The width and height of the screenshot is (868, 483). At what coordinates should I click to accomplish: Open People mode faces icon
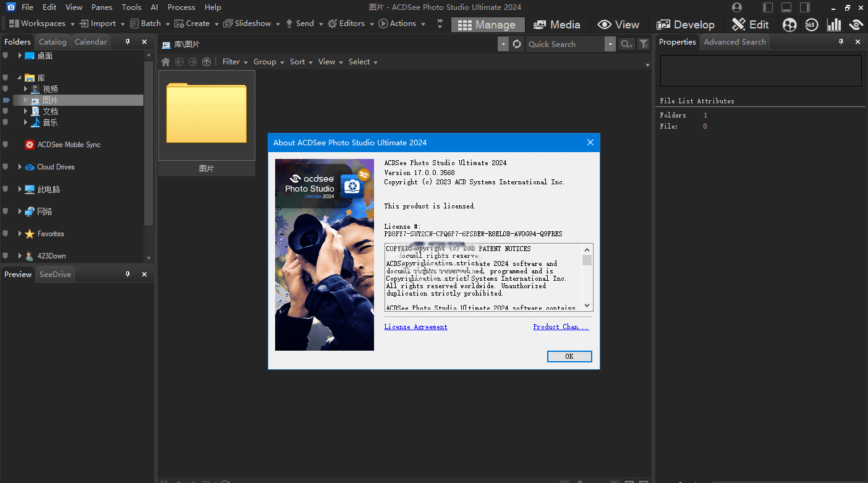[x=789, y=25]
